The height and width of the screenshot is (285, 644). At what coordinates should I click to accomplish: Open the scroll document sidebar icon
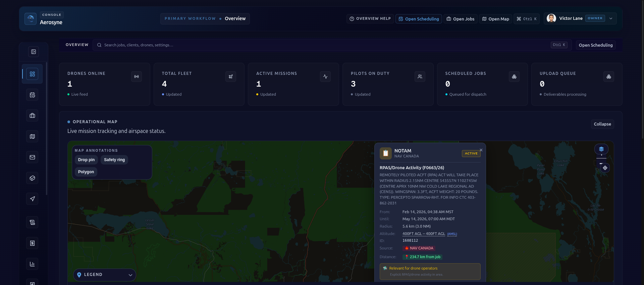point(32,223)
